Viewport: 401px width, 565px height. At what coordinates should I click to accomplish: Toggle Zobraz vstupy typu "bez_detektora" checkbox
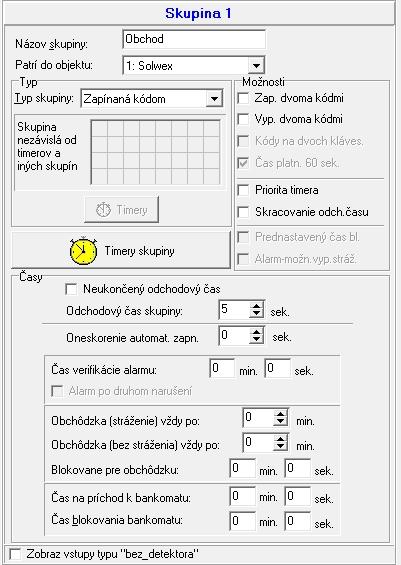pos(15,554)
